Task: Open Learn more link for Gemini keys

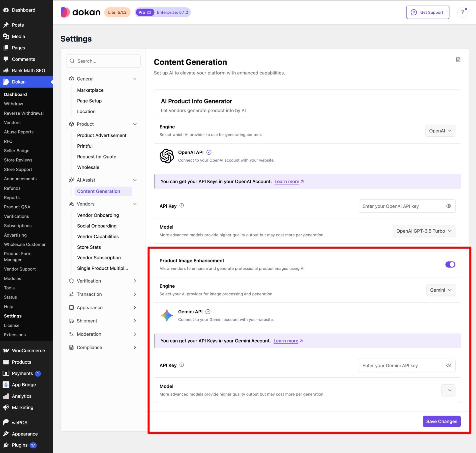Action: (288, 341)
